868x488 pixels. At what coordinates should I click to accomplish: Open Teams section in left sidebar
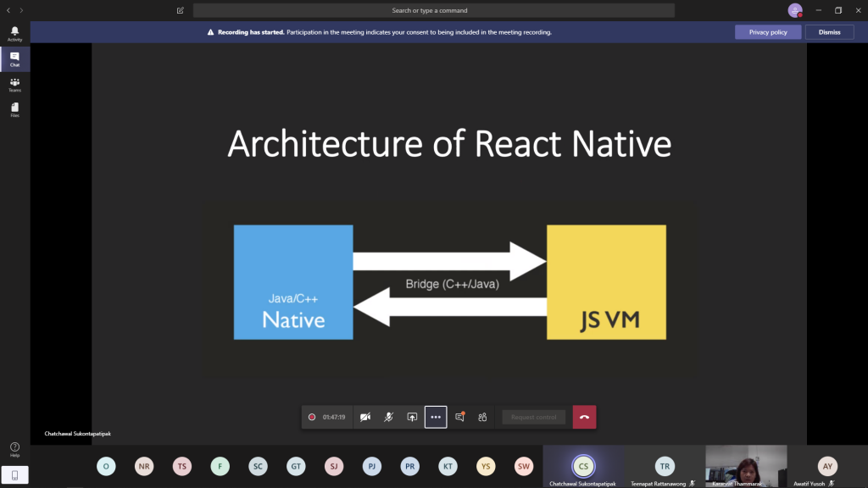pyautogui.click(x=14, y=85)
